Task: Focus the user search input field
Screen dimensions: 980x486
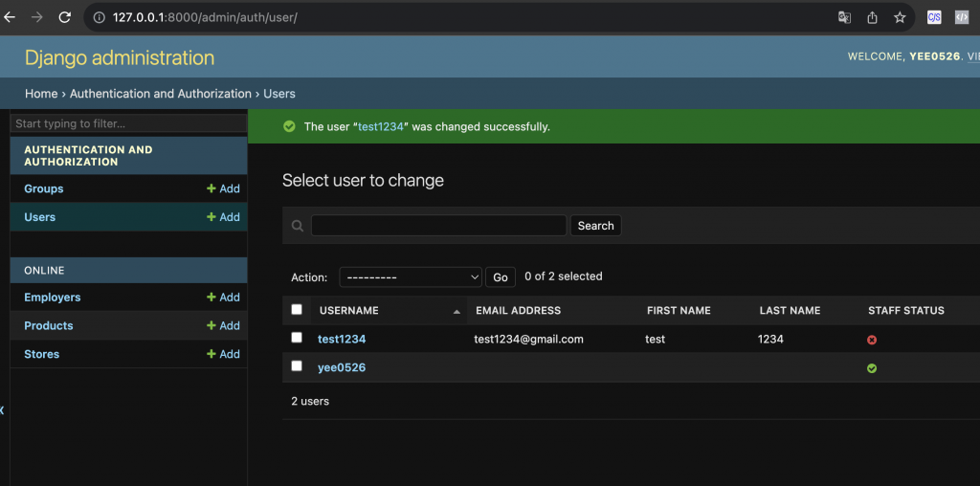Action: pyautogui.click(x=438, y=226)
